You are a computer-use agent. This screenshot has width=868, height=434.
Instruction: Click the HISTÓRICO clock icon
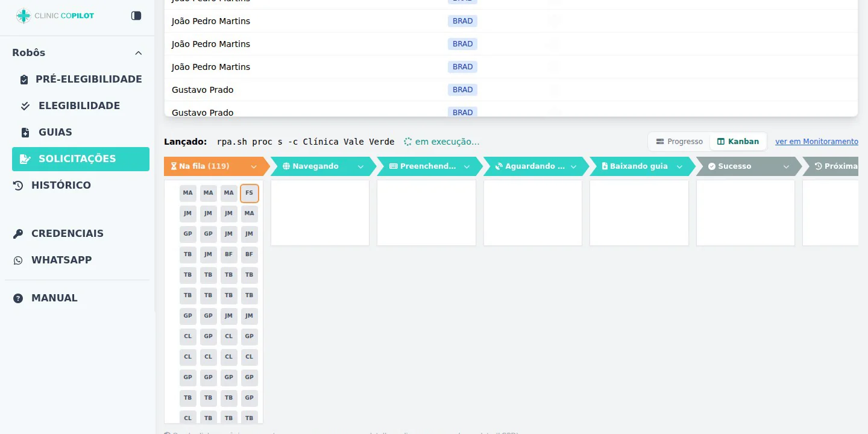(x=18, y=186)
